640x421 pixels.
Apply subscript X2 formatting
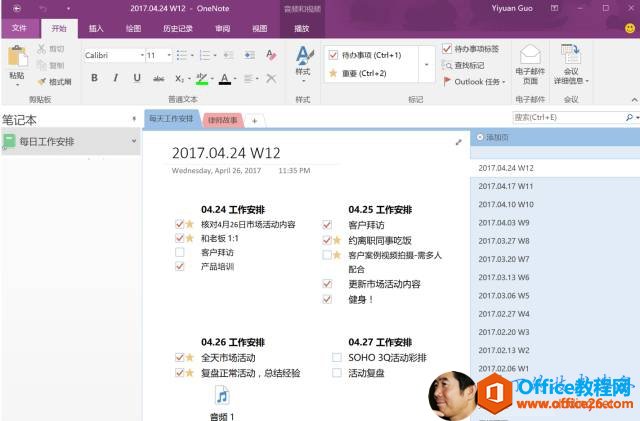click(180, 78)
